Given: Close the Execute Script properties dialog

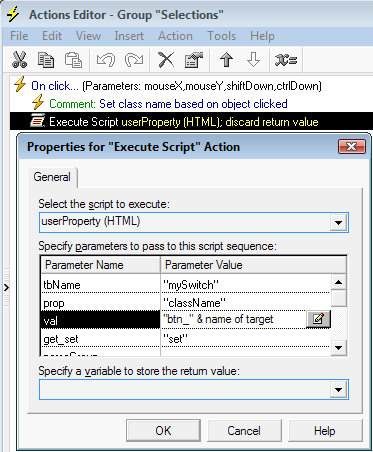Looking at the screenshot, I should click(x=352, y=146).
